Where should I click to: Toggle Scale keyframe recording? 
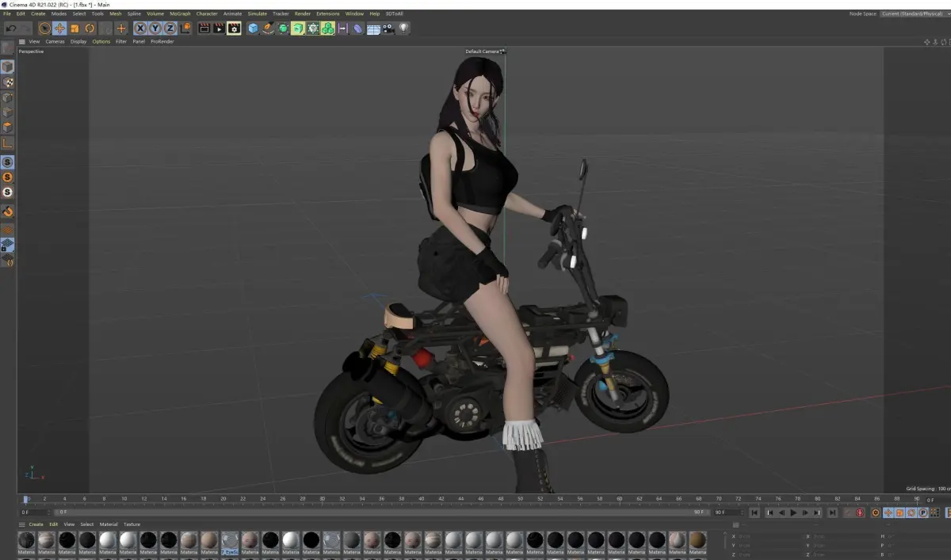[x=899, y=512]
